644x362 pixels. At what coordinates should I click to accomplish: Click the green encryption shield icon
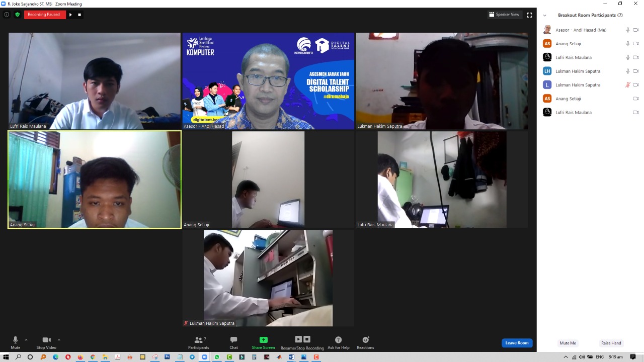(x=18, y=15)
